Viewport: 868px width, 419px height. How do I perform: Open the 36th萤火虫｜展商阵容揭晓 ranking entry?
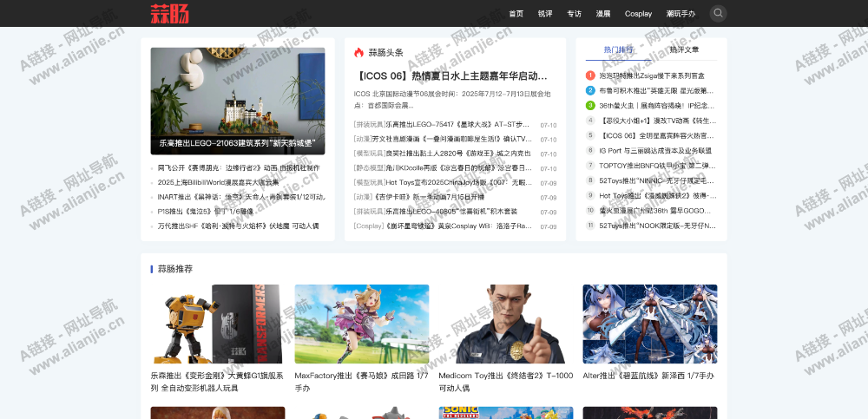tap(656, 105)
